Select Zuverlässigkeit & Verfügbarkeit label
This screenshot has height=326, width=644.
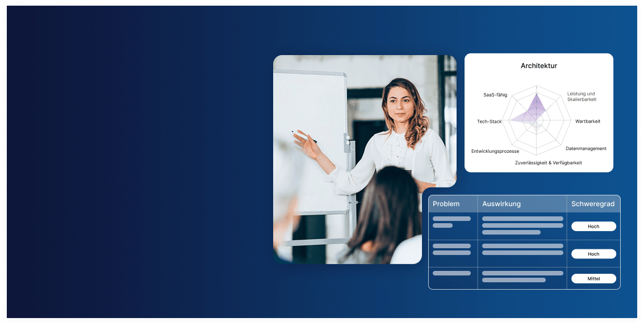point(548,163)
